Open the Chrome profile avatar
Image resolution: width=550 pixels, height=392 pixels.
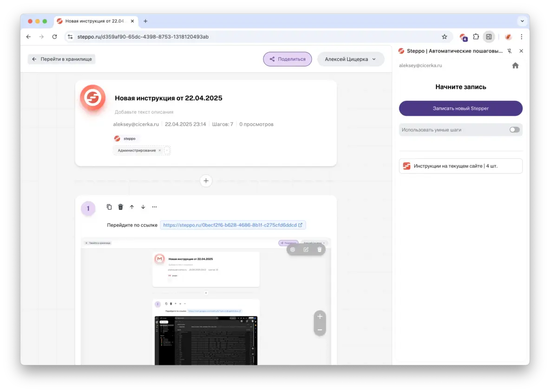click(508, 37)
